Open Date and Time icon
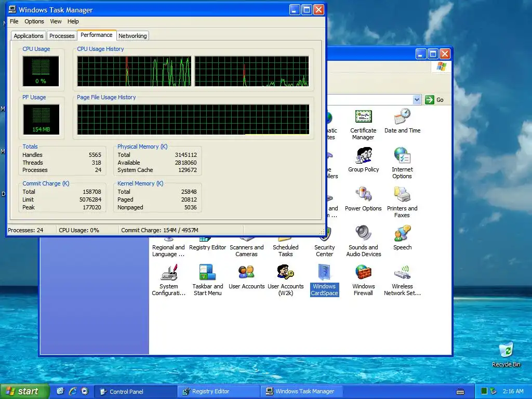The height and width of the screenshot is (399, 532). pos(403,121)
